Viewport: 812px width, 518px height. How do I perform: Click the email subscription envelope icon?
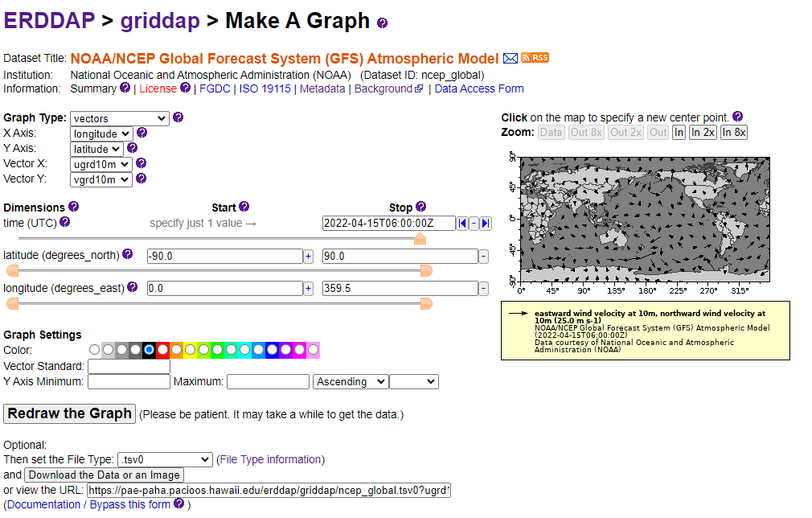point(510,59)
